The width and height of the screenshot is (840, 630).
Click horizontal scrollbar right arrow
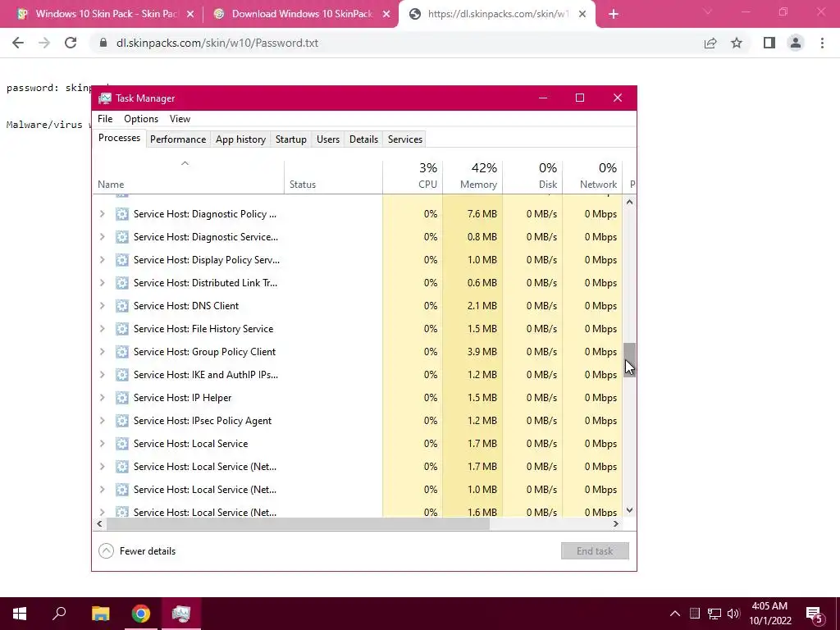pyautogui.click(x=615, y=524)
